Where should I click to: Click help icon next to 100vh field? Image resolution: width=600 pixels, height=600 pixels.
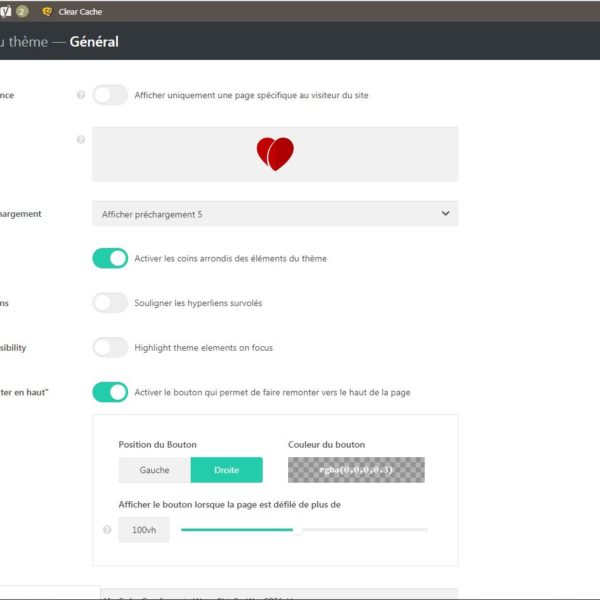(x=107, y=530)
